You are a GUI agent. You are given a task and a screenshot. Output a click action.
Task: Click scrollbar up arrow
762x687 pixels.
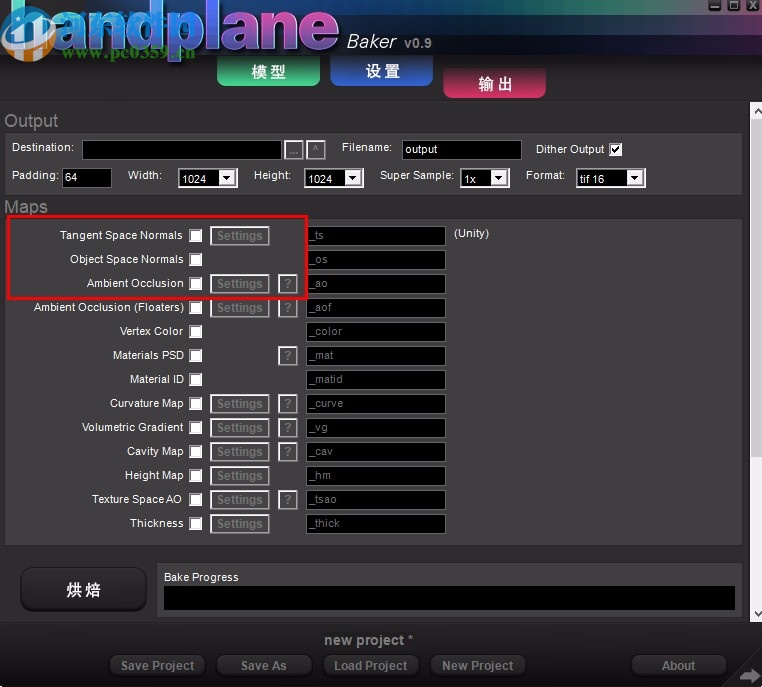point(757,111)
